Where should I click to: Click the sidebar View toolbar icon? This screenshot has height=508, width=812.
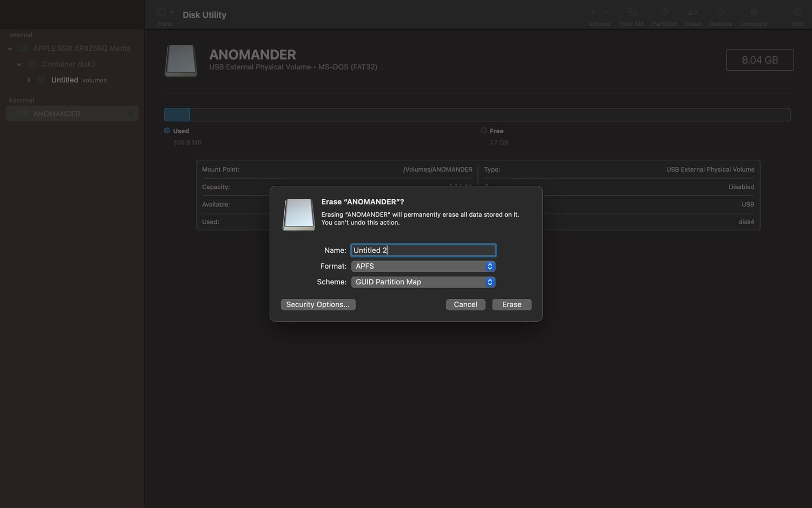click(161, 12)
